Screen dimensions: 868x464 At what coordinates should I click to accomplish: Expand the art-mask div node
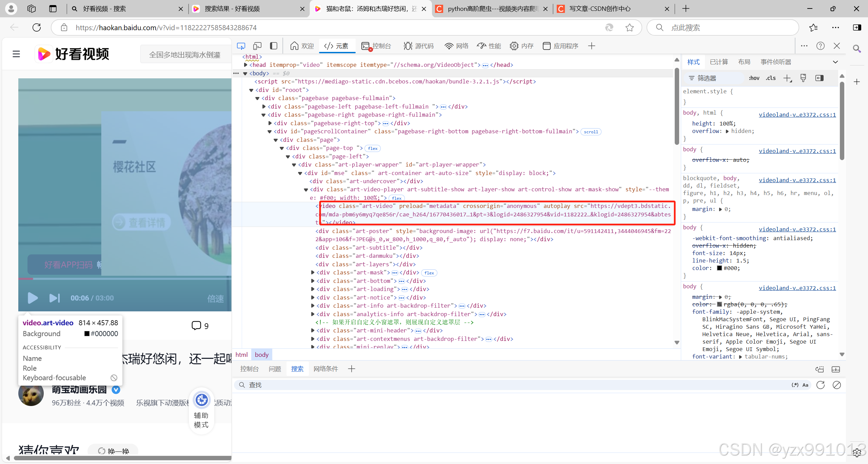point(313,272)
